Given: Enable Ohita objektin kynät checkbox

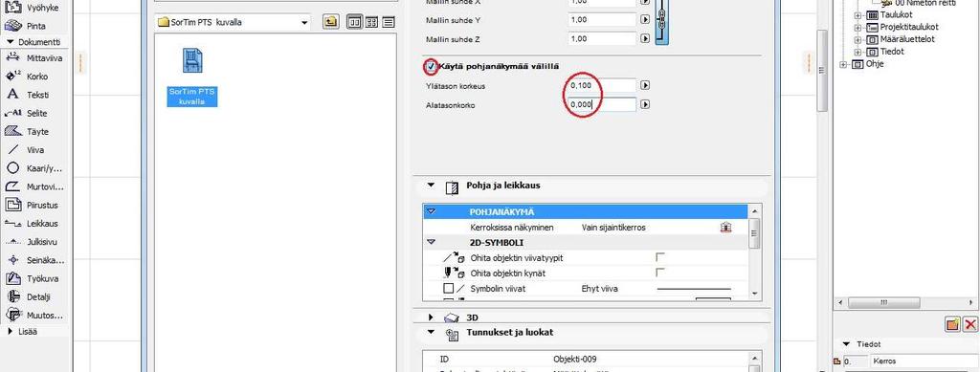Looking at the screenshot, I should click(x=660, y=273).
